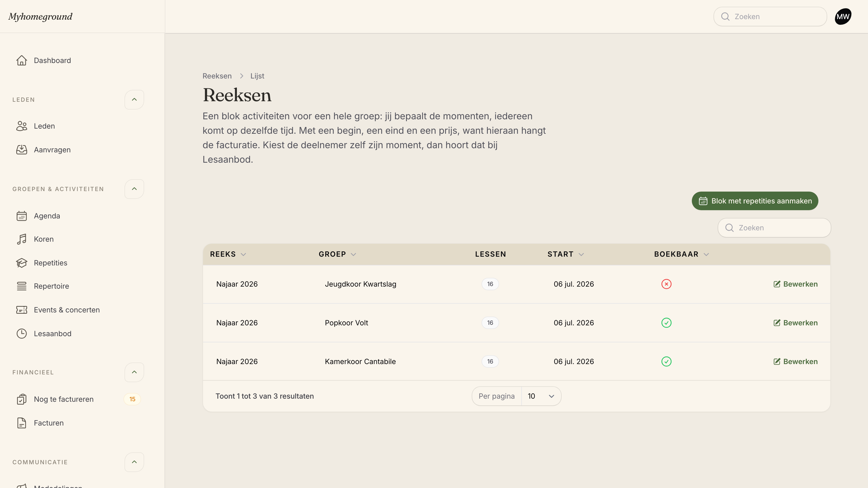Click green boekbaar check for Popkoor Volt
The height and width of the screenshot is (488, 868).
[x=666, y=323]
